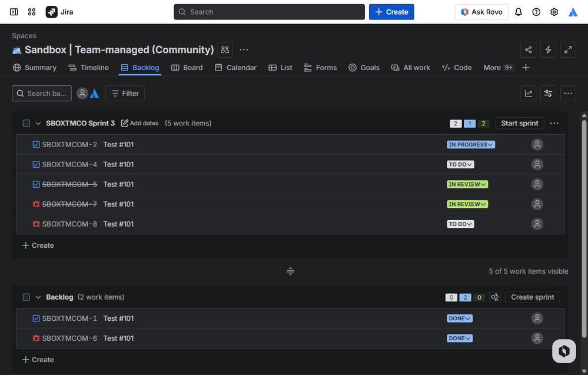This screenshot has width=588, height=375.
Task: Open the Goals tab
Action: pos(364,68)
